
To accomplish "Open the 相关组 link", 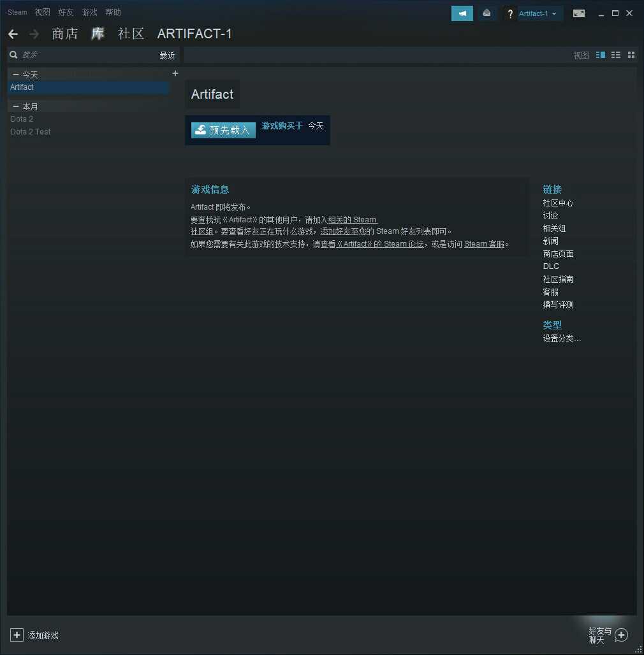I will [554, 229].
